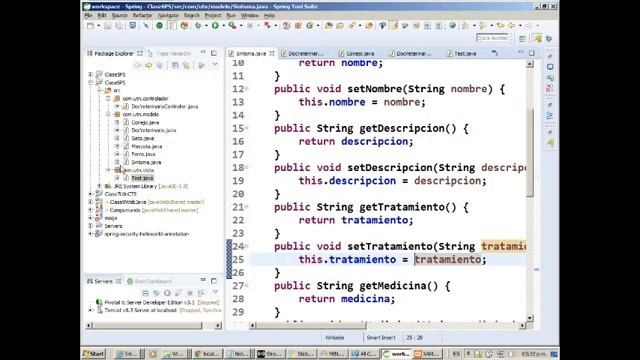The width and height of the screenshot is (640, 360).
Task: Select Mascota.java in Package Explorer
Action: (x=147, y=146)
